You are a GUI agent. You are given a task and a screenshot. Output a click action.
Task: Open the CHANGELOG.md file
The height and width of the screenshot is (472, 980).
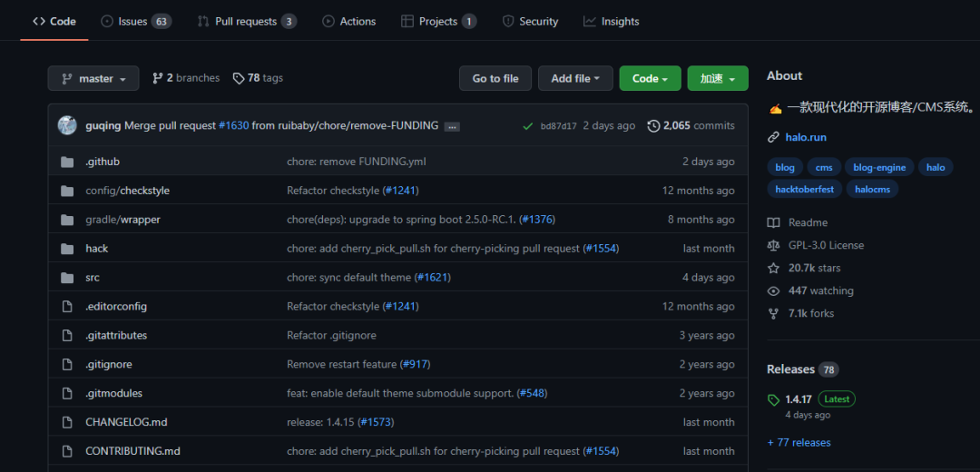(126, 422)
